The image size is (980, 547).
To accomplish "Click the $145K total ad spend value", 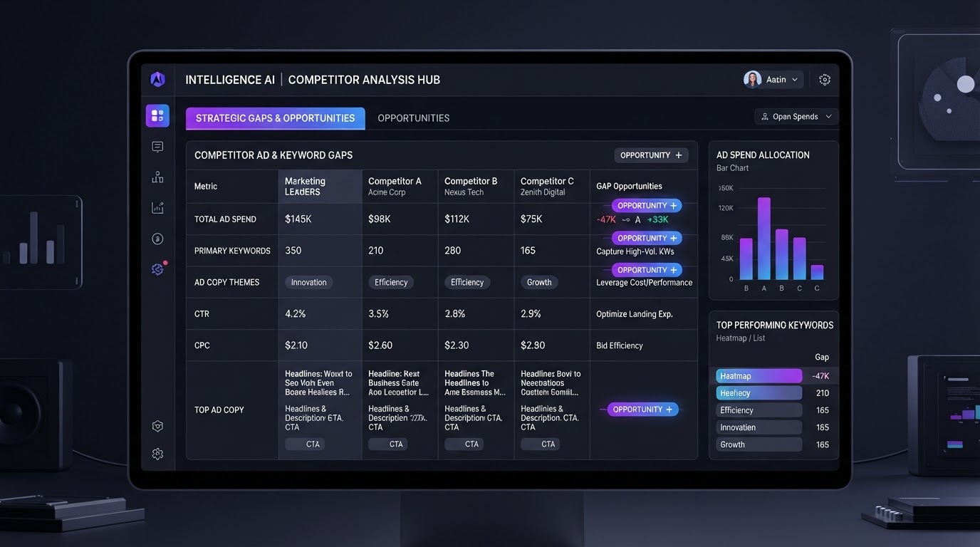I will point(298,219).
